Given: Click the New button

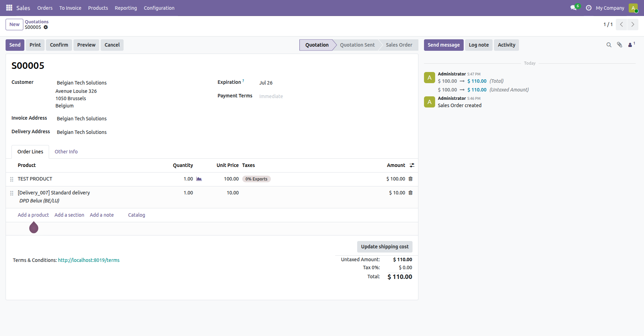Looking at the screenshot, I should click(x=14, y=24).
